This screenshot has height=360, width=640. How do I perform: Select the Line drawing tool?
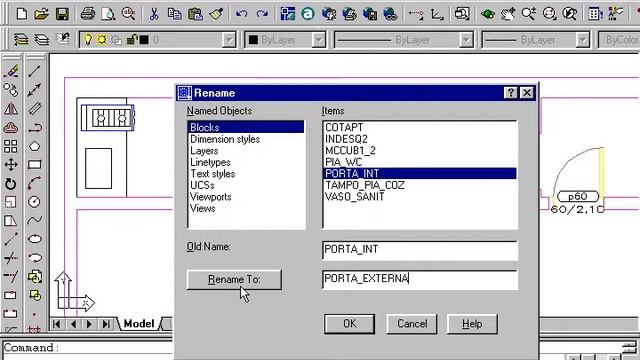pos(35,71)
